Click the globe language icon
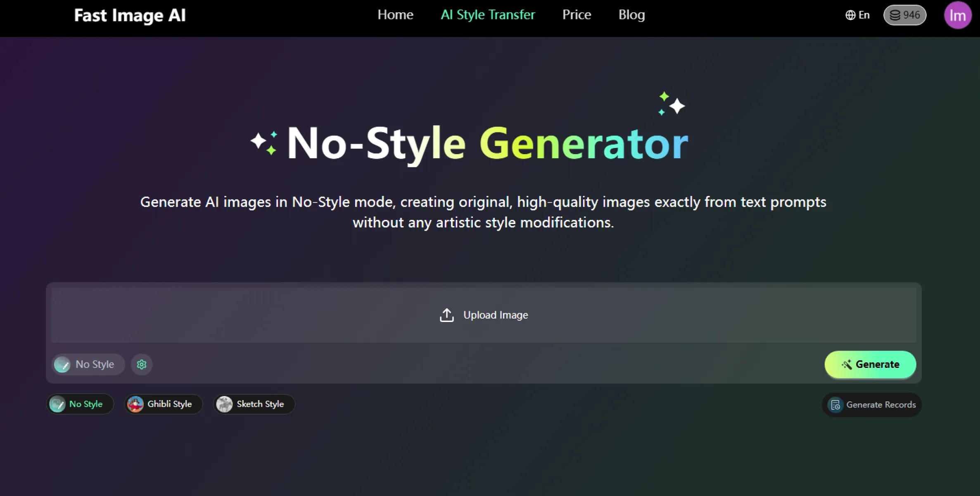This screenshot has width=980, height=496. point(850,15)
